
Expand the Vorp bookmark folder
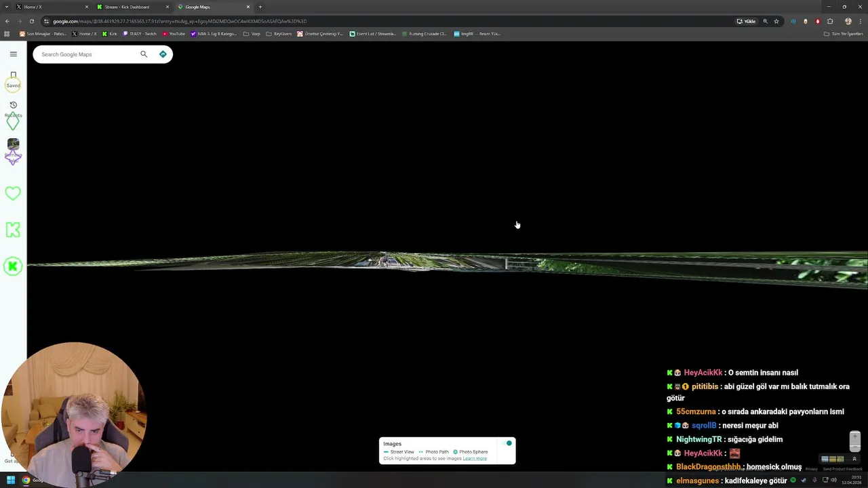[252, 33]
